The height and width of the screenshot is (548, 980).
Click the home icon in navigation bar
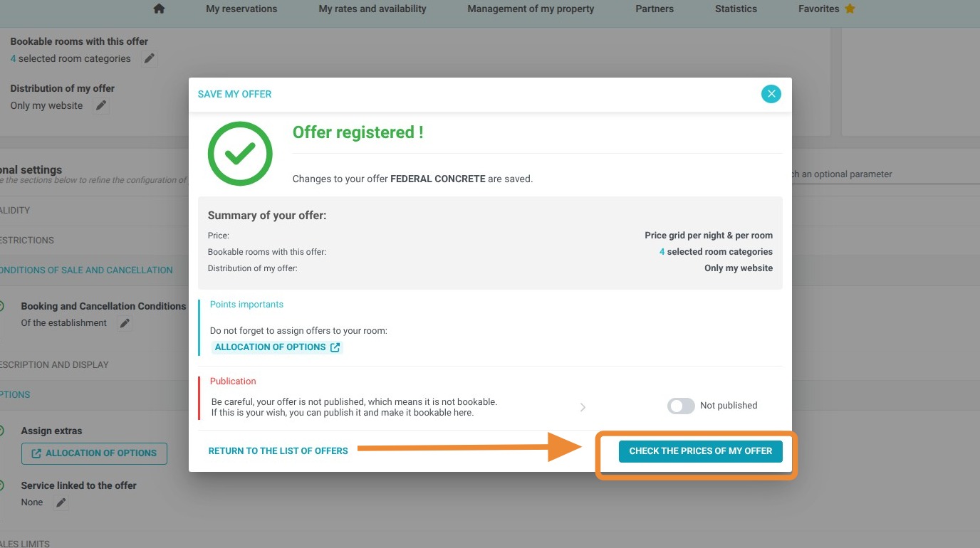(159, 9)
